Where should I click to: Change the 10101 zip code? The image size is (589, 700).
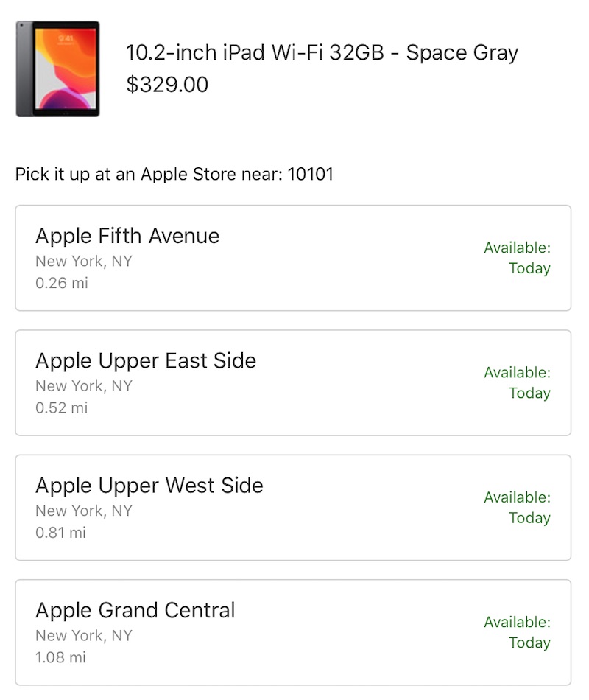tap(311, 175)
